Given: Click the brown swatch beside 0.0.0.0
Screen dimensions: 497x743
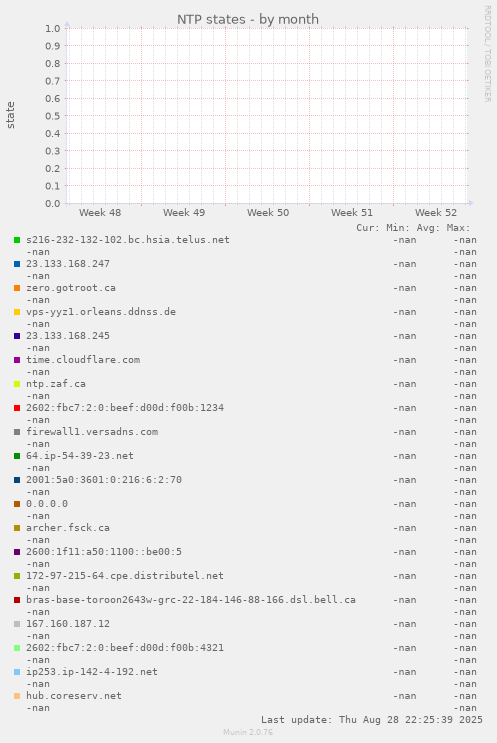Looking at the screenshot, I should pos(17,504).
